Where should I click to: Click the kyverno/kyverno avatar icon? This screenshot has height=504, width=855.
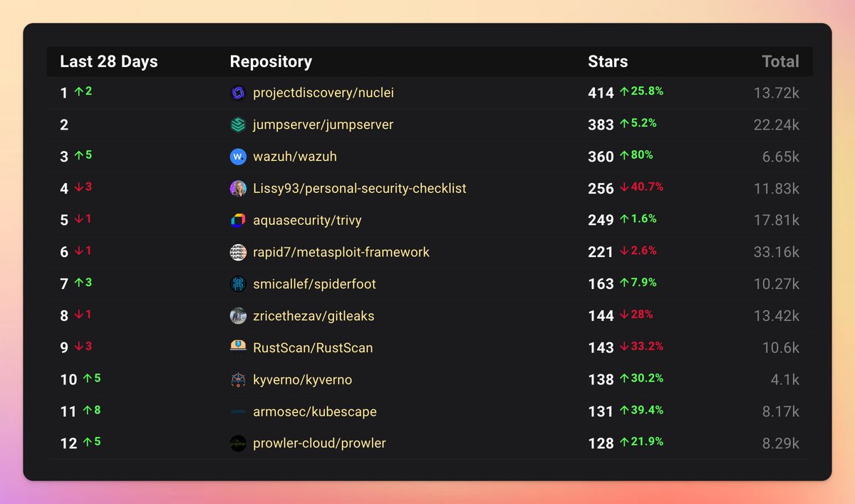point(238,380)
